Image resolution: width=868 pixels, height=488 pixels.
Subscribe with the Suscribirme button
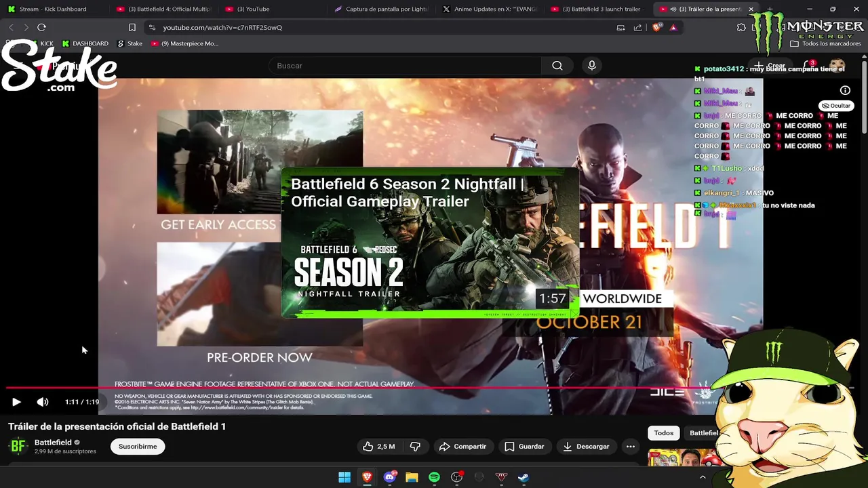click(x=138, y=446)
